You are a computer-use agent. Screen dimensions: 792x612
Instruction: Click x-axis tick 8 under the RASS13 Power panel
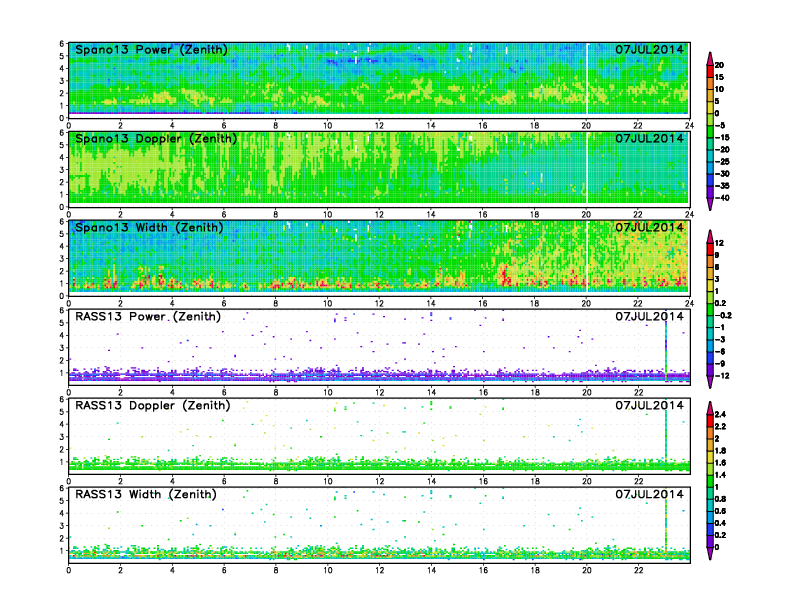(x=276, y=392)
